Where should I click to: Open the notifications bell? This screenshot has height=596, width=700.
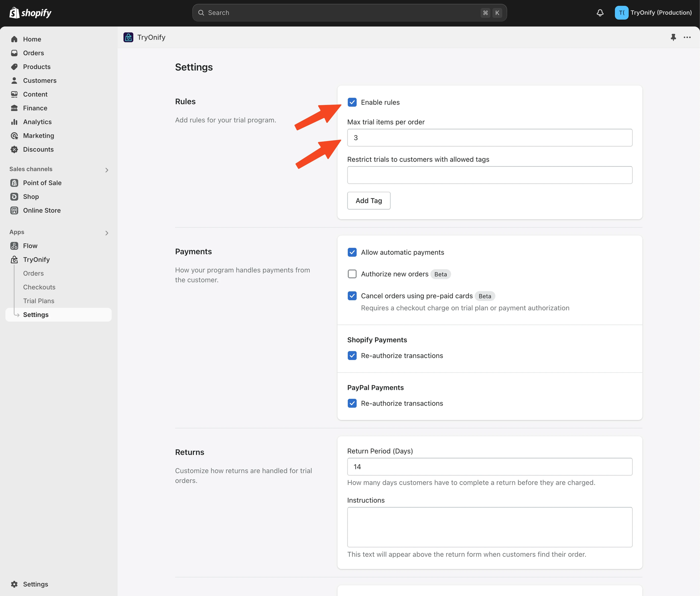(600, 13)
